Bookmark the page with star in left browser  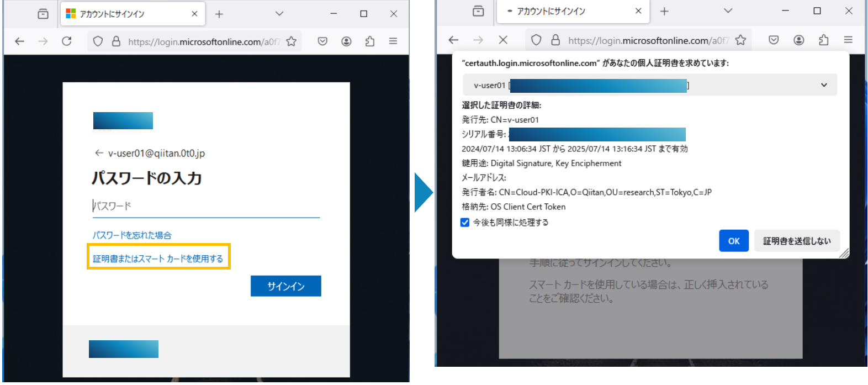[292, 41]
